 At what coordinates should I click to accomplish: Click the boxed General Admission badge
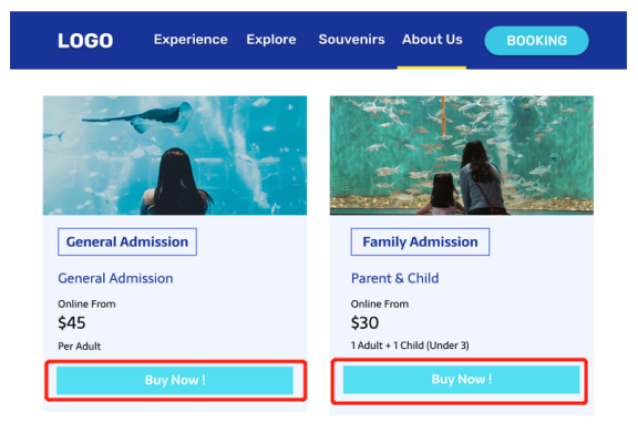point(127,242)
